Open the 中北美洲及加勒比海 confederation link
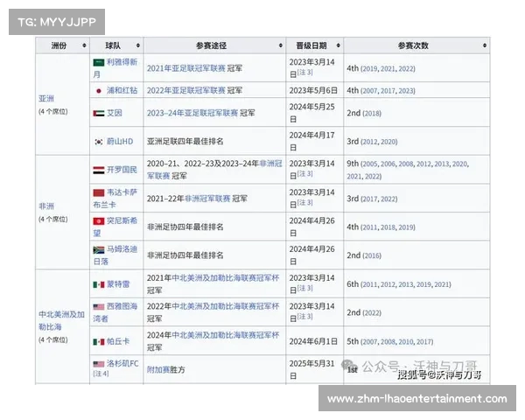 pyautogui.click(x=61, y=320)
